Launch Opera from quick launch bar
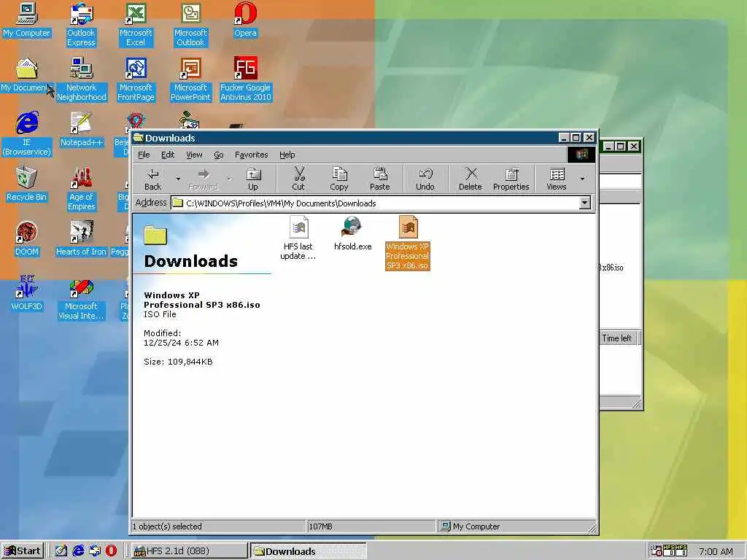This screenshot has height=560, width=747. [x=111, y=551]
